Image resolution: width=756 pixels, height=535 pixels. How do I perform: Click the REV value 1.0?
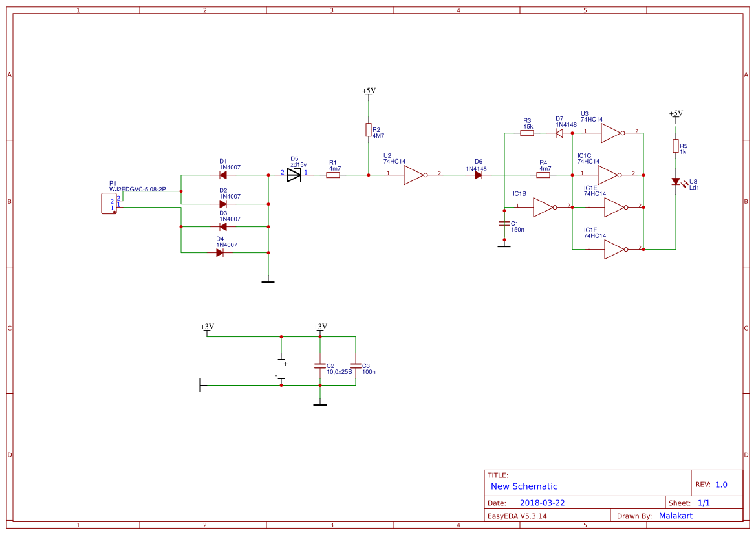(x=721, y=485)
